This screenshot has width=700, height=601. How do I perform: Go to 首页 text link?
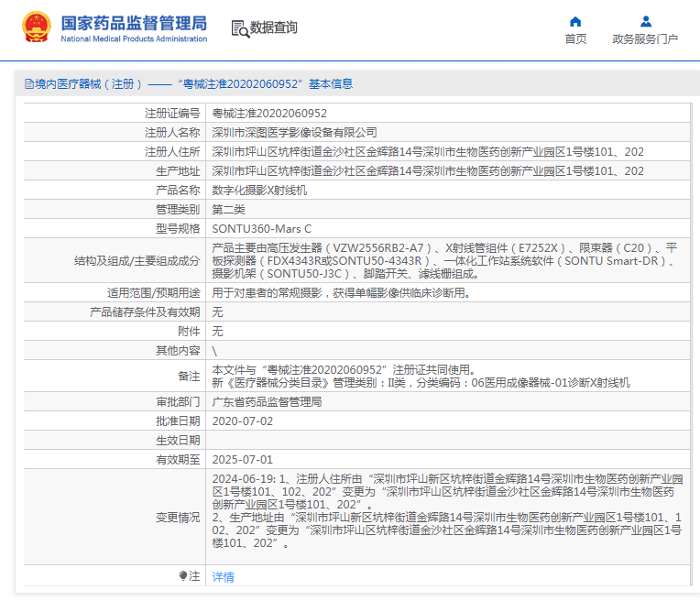[575, 39]
